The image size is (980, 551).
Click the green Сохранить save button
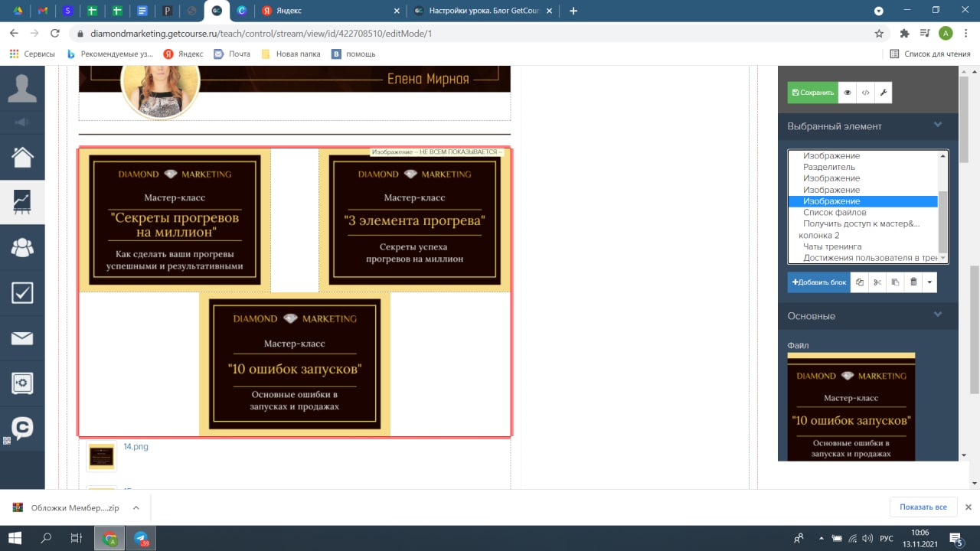(x=812, y=93)
